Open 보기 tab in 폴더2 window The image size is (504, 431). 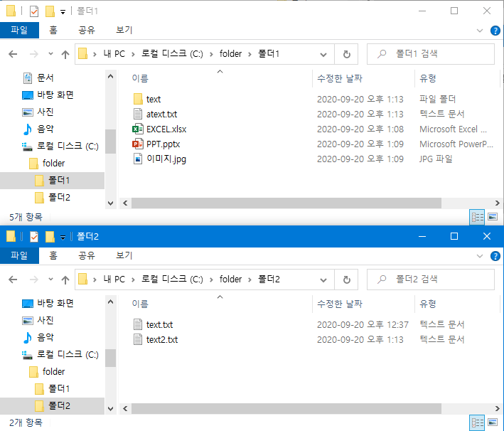(124, 256)
